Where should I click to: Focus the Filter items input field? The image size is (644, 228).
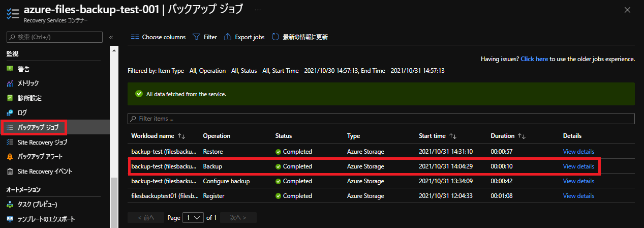pos(381,119)
